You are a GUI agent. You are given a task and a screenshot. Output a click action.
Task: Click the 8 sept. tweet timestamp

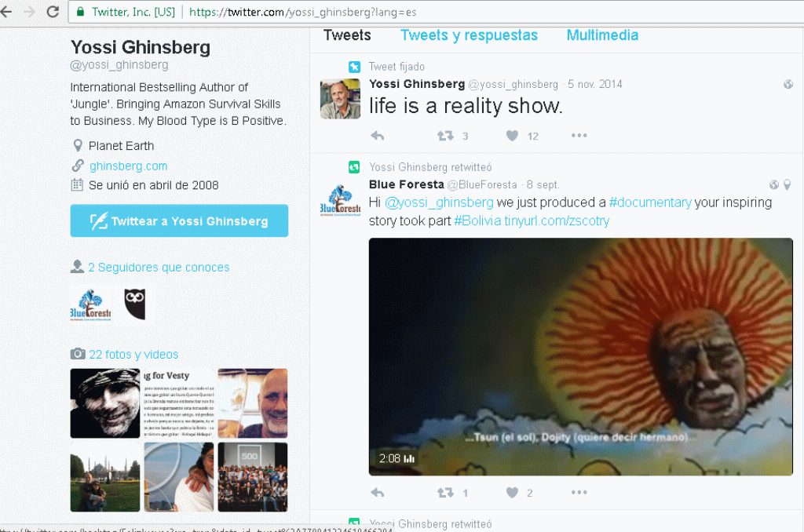(543, 184)
